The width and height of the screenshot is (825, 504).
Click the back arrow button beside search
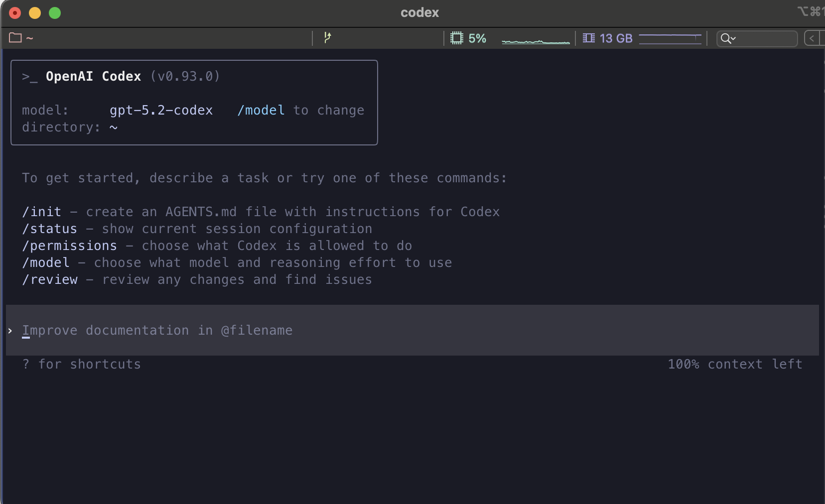coord(812,38)
